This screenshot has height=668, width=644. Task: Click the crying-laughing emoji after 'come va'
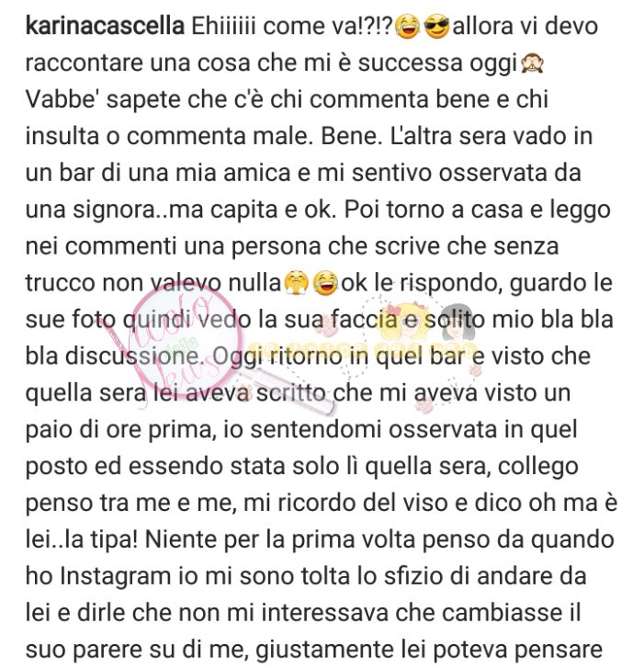[x=407, y=27]
